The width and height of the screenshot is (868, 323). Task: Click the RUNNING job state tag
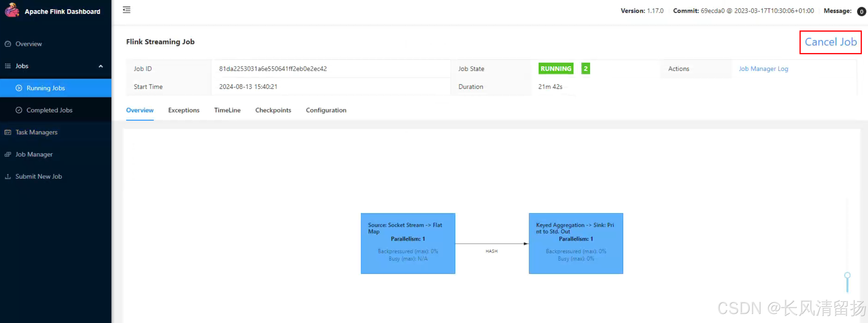tap(556, 69)
